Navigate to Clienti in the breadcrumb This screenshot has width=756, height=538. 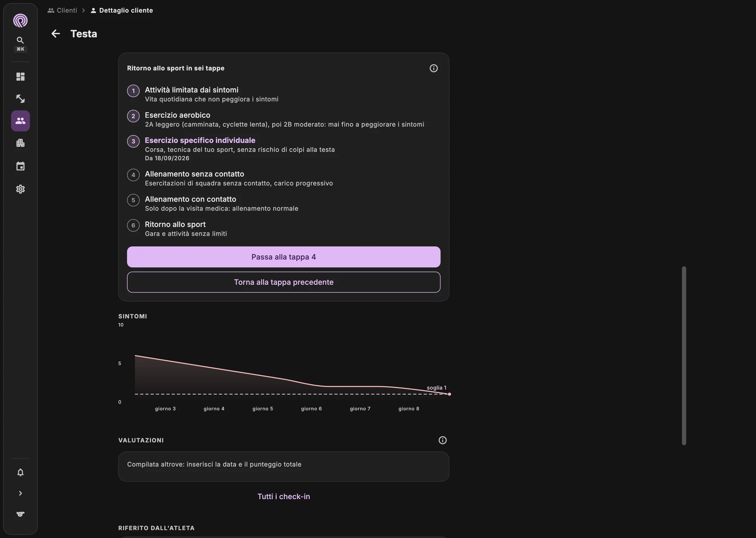[x=62, y=10]
